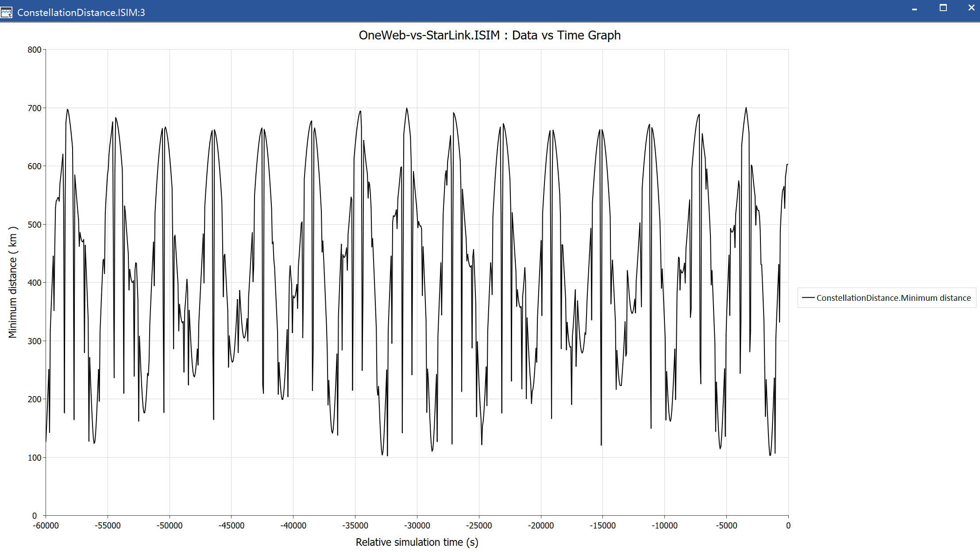The width and height of the screenshot is (980, 552).
Task: Click the ConstellationDistance.Minimum distance legend entry
Action: click(887, 298)
